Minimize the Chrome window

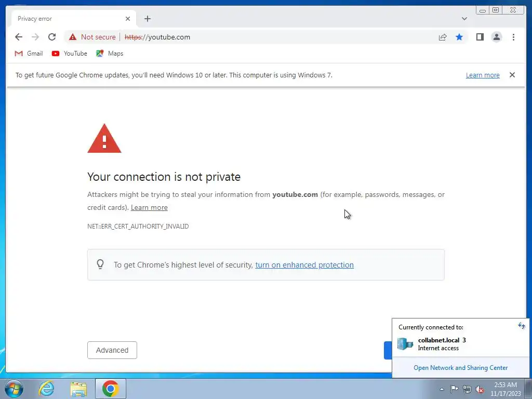483,10
